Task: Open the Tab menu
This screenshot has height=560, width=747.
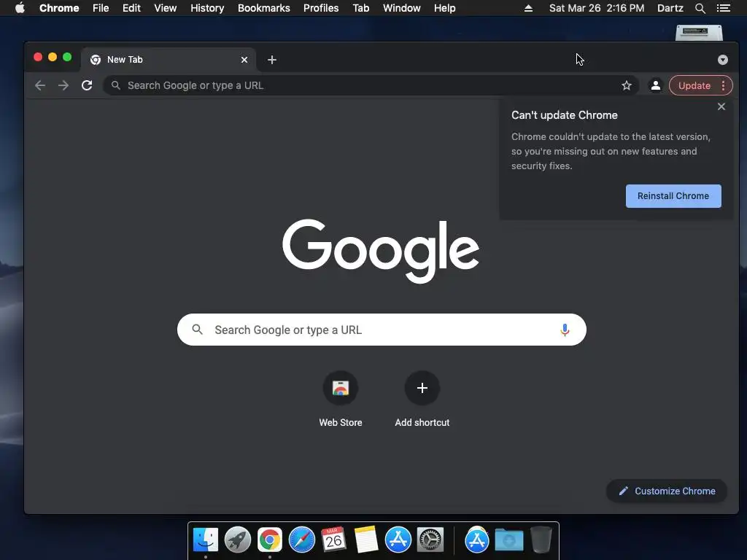Action: click(x=360, y=8)
